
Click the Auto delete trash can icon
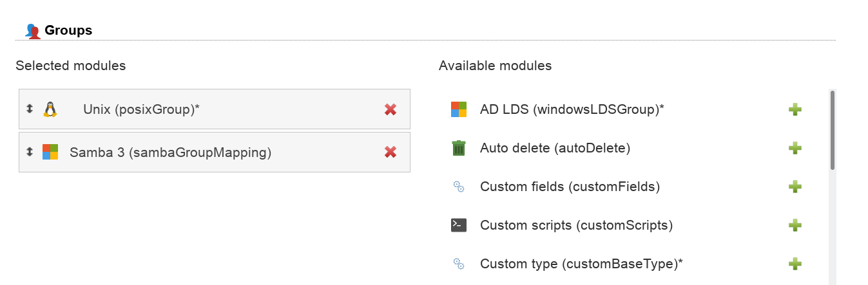[x=458, y=148]
